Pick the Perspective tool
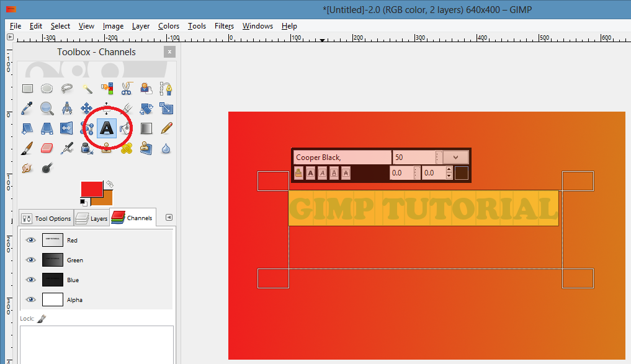This screenshot has height=364, width=631. [x=47, y=128]
